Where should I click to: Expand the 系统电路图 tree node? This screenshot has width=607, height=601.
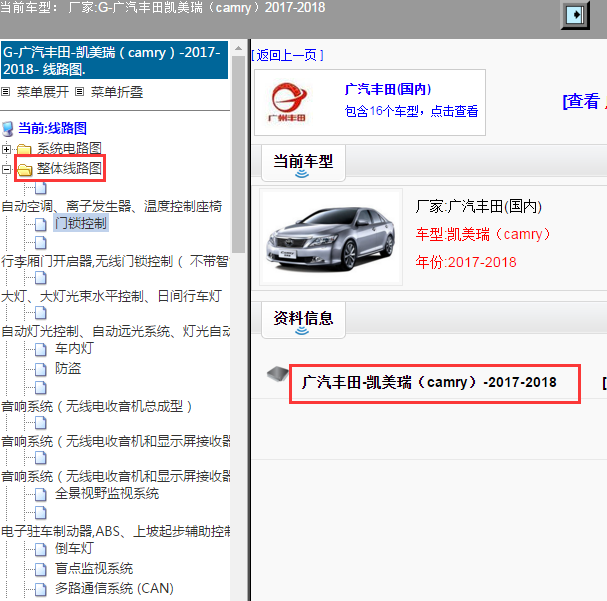[x=6, y=149]
